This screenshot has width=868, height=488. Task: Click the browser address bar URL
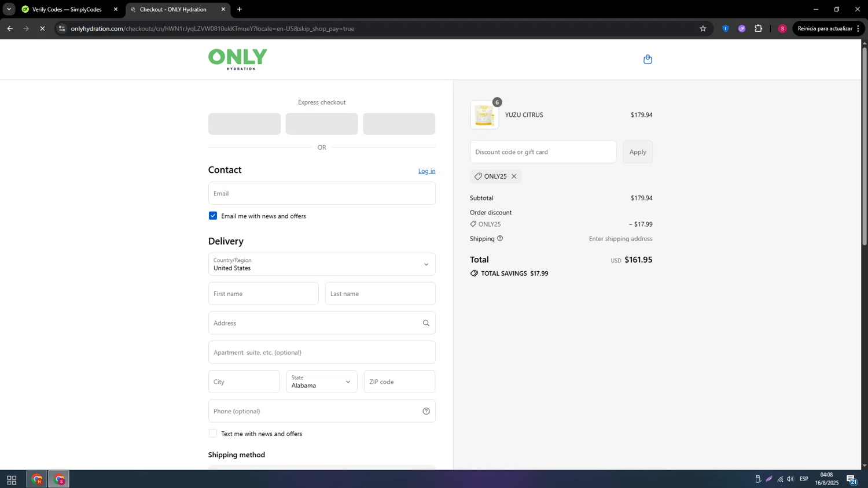coord(212,28)
